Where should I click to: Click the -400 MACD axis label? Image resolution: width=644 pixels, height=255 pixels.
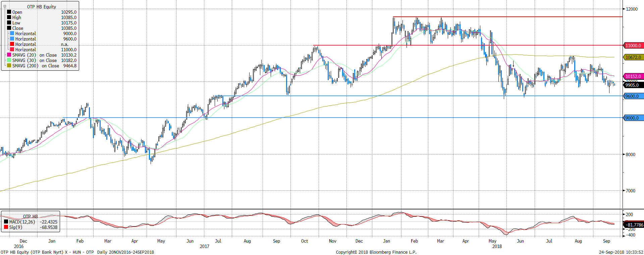[631, 235]
